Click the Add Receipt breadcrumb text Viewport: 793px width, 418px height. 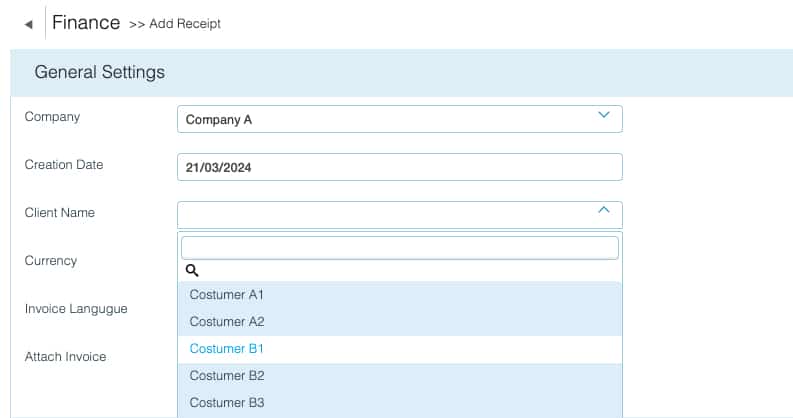click(x=185, y=24)
